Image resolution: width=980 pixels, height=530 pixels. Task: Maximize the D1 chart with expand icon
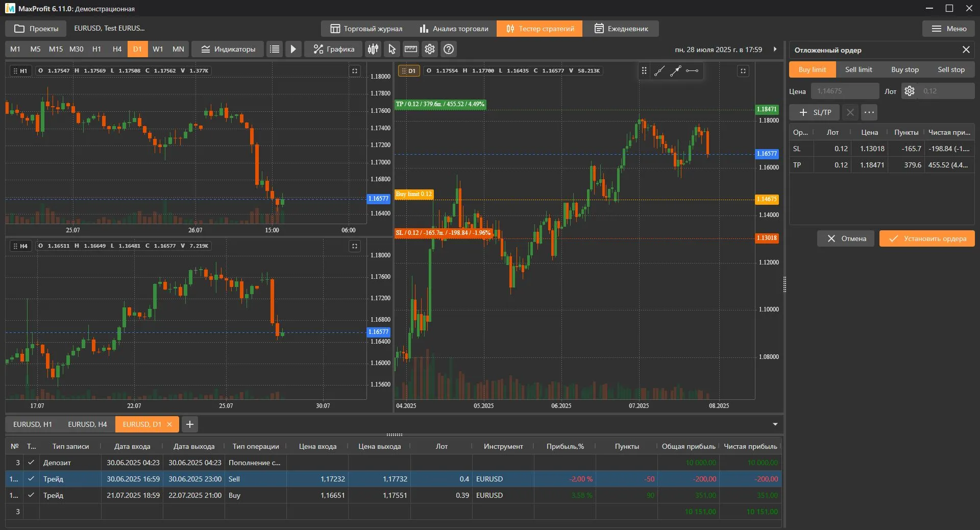743,71
